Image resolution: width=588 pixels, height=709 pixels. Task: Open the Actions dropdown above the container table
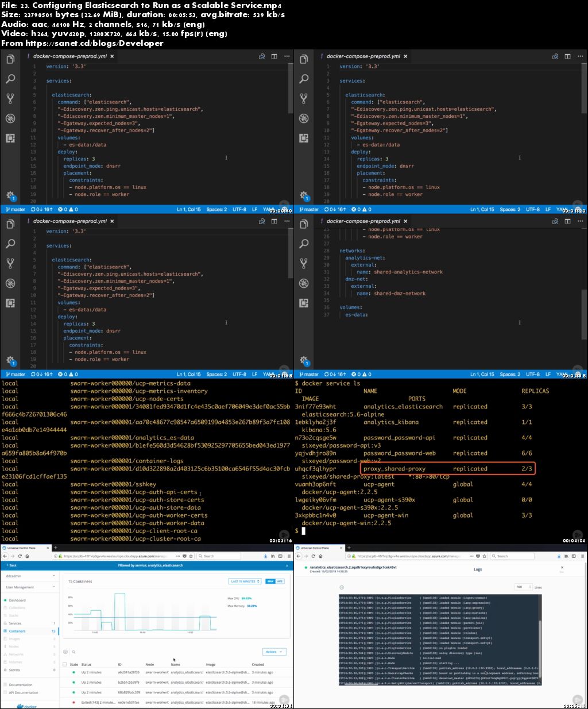[x=274, y=652]
